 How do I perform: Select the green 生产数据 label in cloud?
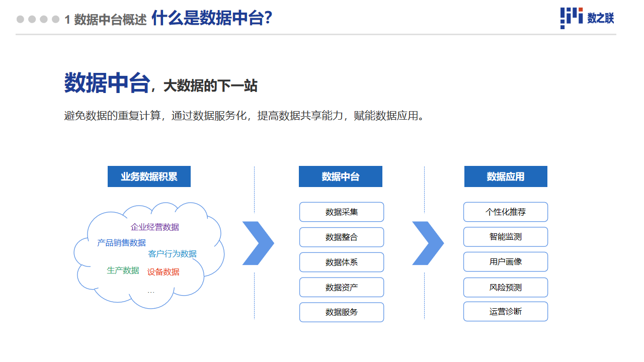pyautogui.click(x=123, y=270)
